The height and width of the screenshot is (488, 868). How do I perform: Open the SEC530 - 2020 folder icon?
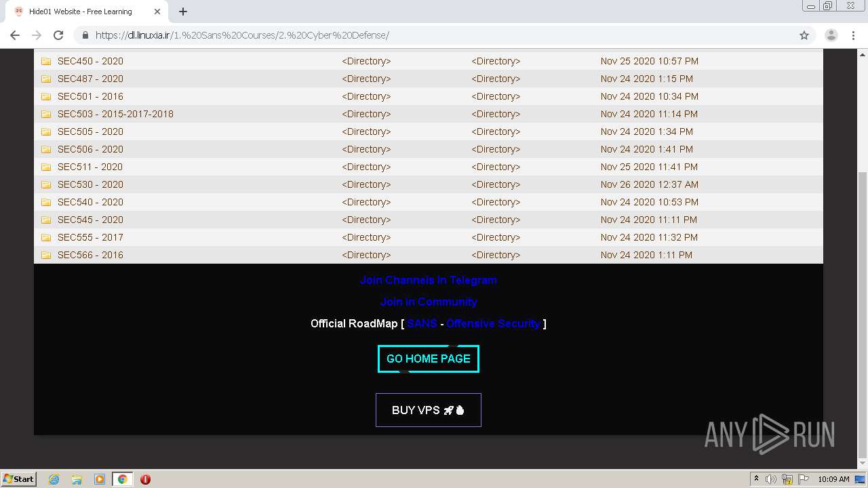[46, 184]
